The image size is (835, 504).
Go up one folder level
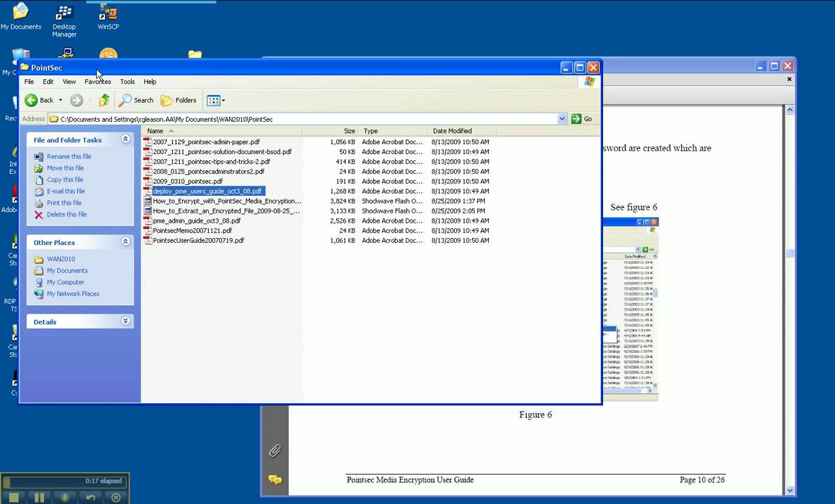click(x=104, y=100)
